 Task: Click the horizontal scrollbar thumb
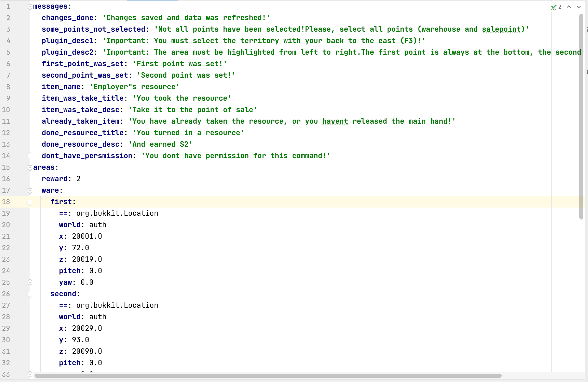pos(268,376)
